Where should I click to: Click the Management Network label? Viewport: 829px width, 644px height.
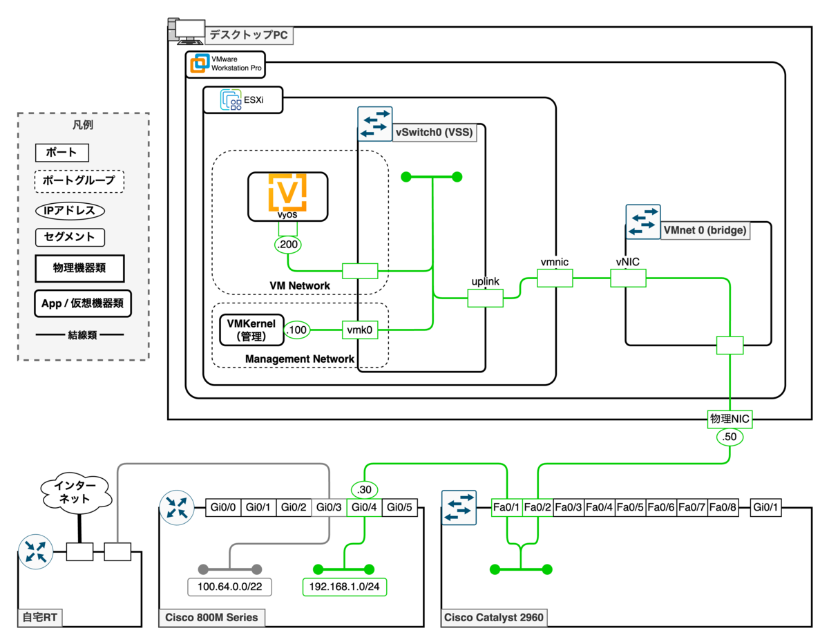(300, 359)
